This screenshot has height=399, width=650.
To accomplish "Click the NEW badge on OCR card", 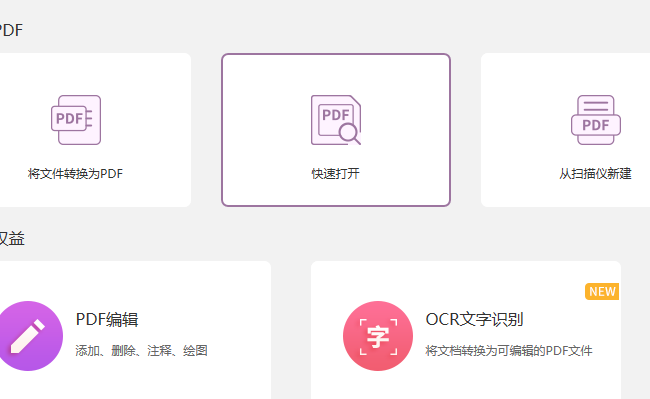I will point(602,292).
